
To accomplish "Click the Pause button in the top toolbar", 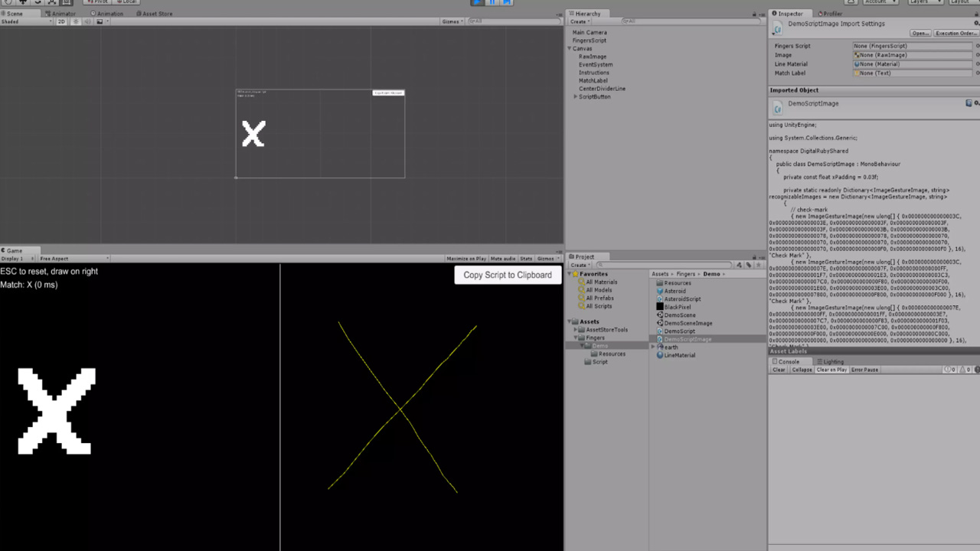I will point(492,2).
